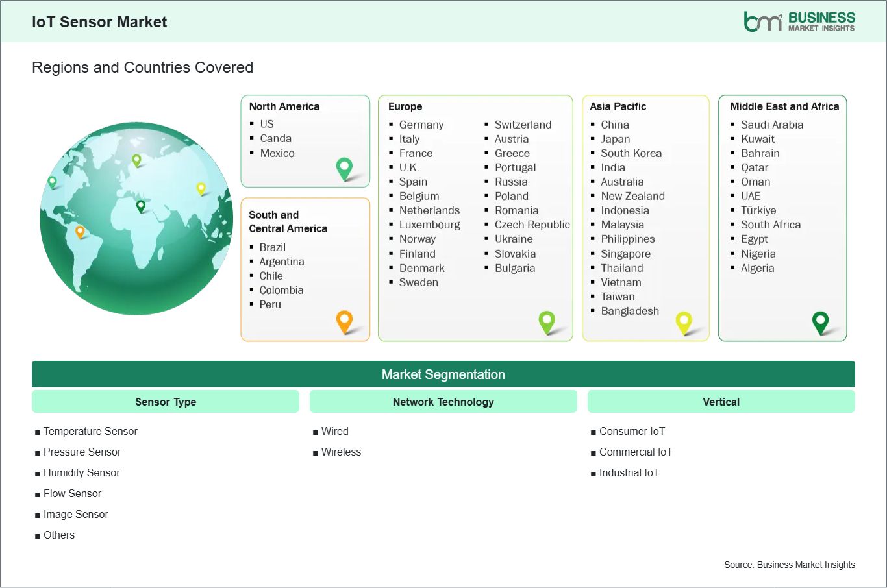Click Brazil in South and Central America list

click(x=273, y=247)
